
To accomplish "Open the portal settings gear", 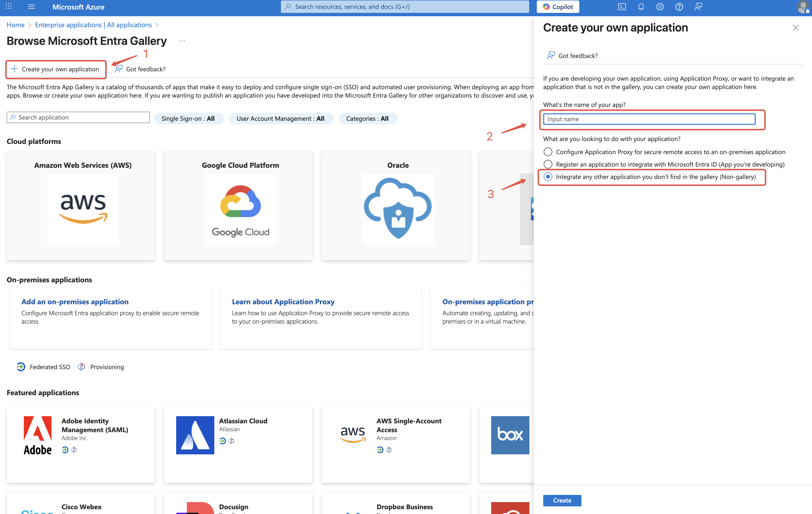I will coord(660,7).
